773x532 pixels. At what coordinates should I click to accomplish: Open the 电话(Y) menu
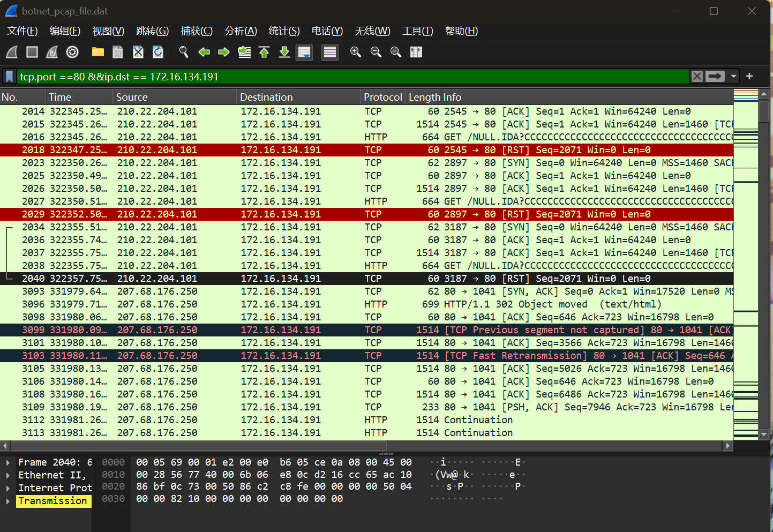327,31
